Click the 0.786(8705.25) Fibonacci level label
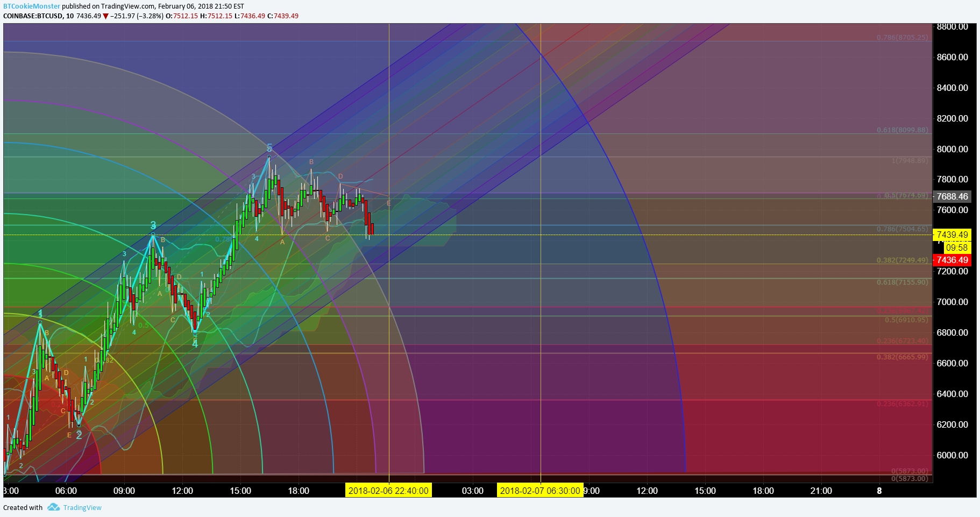This screenshot has width=980, height=517. pyautogui.click(x=902, y=38)
